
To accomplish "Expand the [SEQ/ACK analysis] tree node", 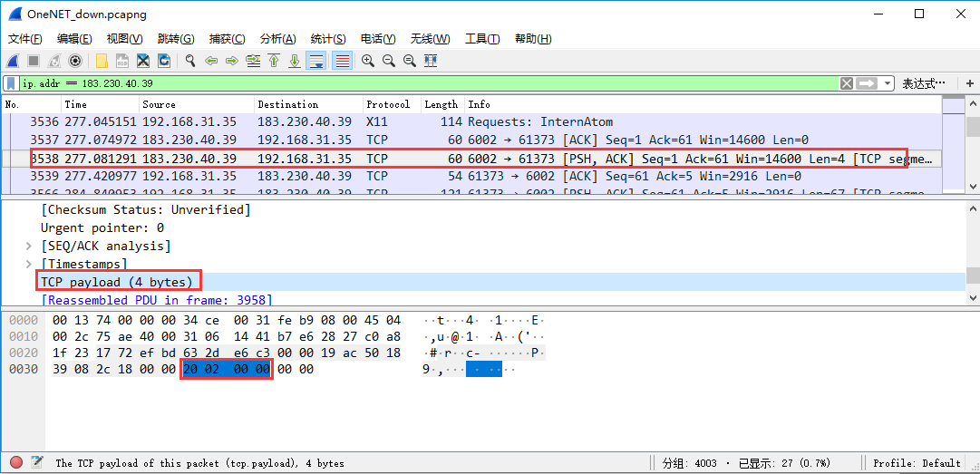I will coord(29,246).
